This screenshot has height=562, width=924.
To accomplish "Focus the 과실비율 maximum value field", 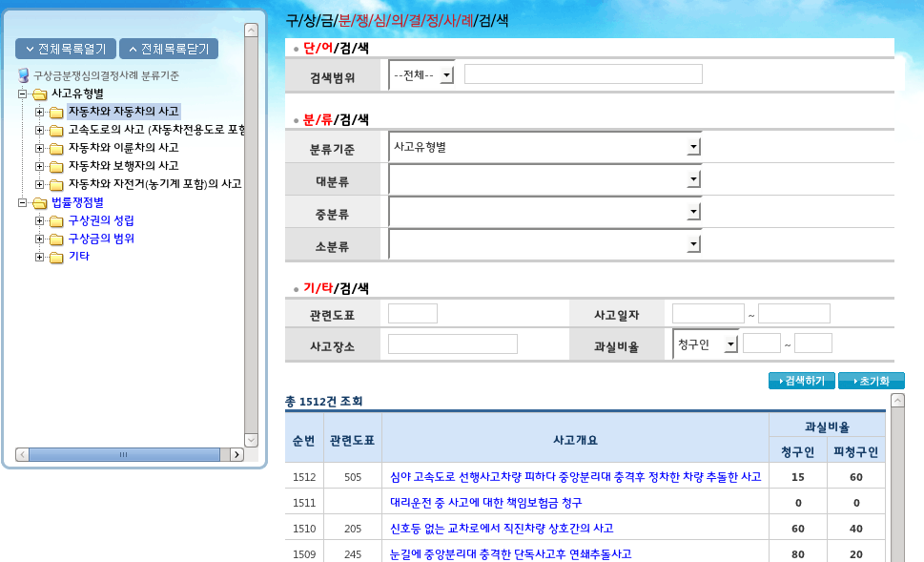I will [813, 343].
